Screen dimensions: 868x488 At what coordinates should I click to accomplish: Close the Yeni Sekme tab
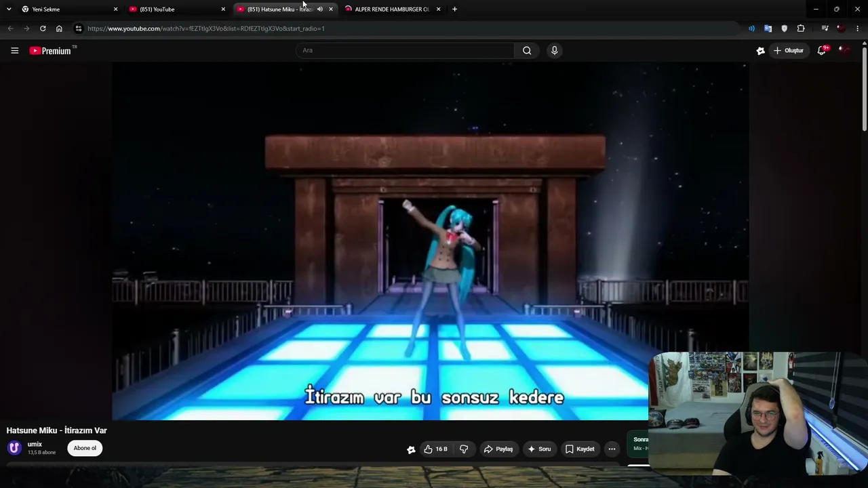pos(115,9)
